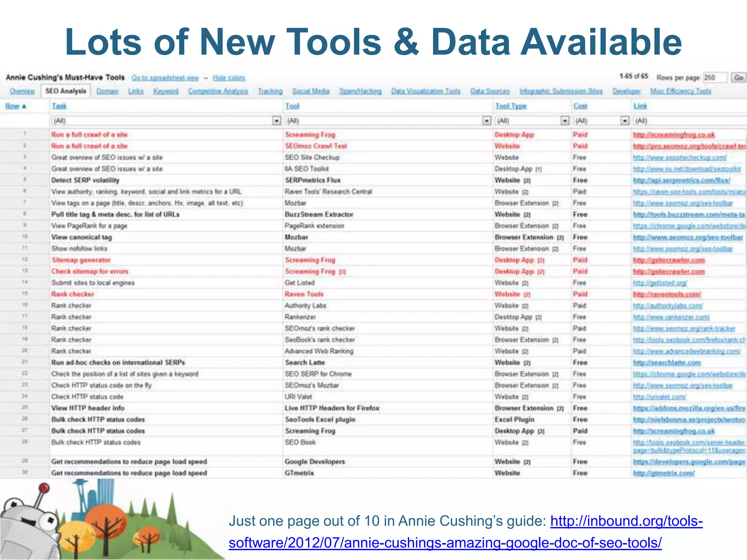Open Misc Efficiency Tools tab
Image resolution: width=747 pixels, height=560 pixels.
pos(681,91)
